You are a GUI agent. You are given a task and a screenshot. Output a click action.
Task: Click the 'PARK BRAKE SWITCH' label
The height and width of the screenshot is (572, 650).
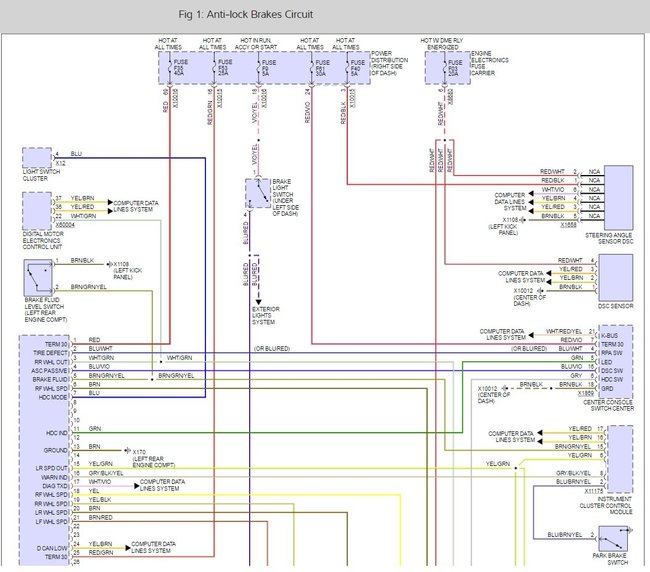coord(610,559)
